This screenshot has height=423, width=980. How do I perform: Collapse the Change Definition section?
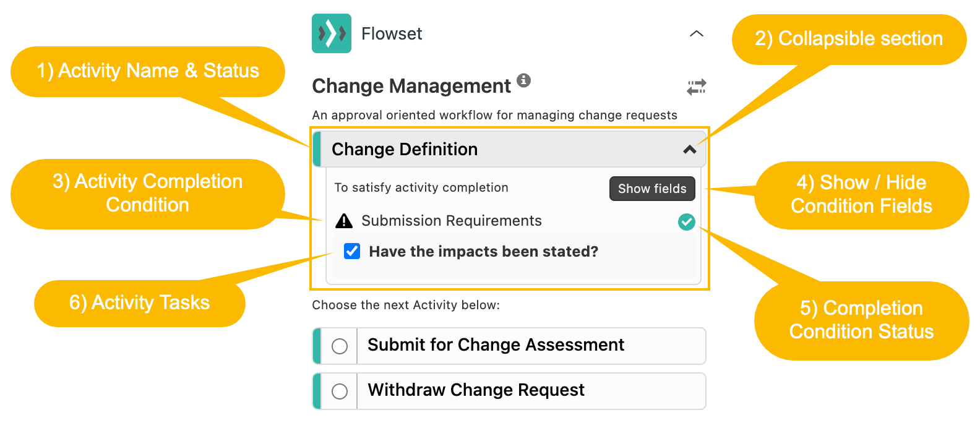tap(690, 149)
